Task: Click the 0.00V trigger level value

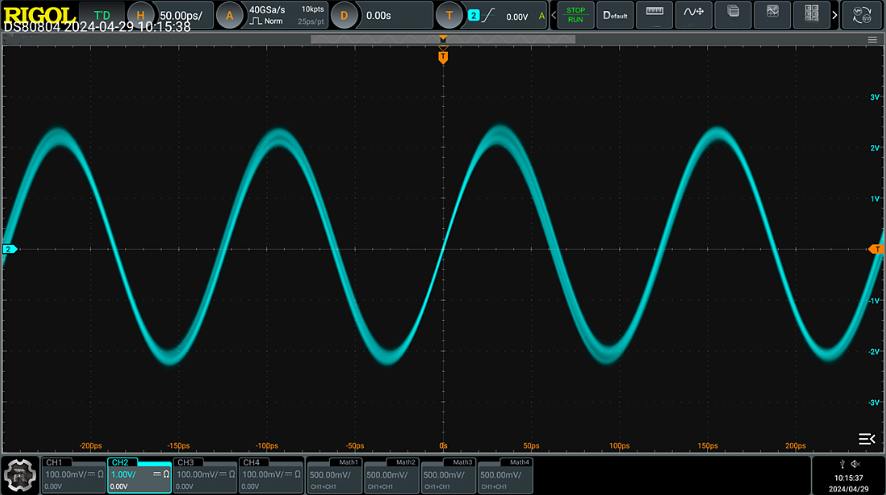Action: pyautogui.click(x=517, y=17)
